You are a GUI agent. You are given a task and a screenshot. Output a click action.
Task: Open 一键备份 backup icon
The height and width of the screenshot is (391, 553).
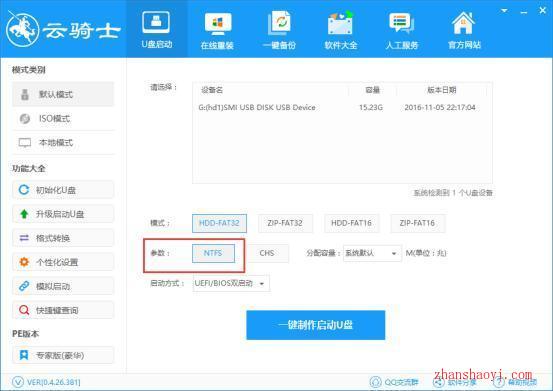[279, 23]
